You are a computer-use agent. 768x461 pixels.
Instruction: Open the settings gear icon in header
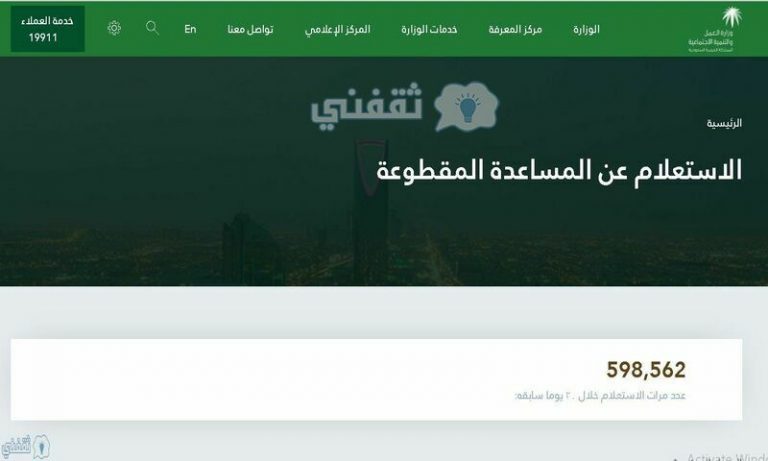pyautogui.click(x=114, y=28)
